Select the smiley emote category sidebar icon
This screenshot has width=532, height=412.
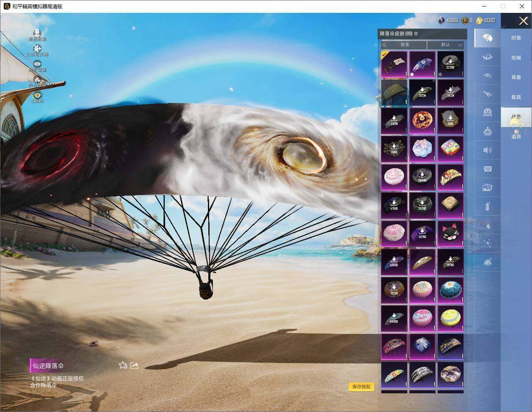[x=488, y=113]
